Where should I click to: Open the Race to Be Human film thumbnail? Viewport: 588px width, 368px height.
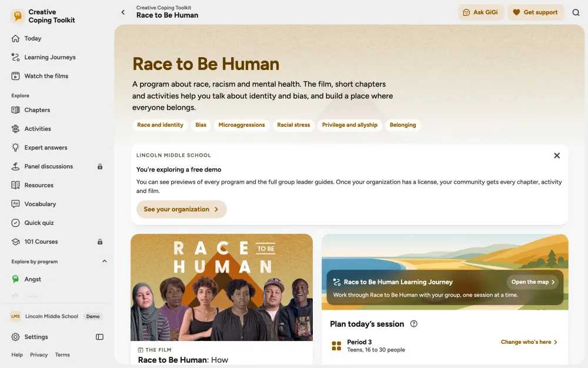[x=222, y=287]
